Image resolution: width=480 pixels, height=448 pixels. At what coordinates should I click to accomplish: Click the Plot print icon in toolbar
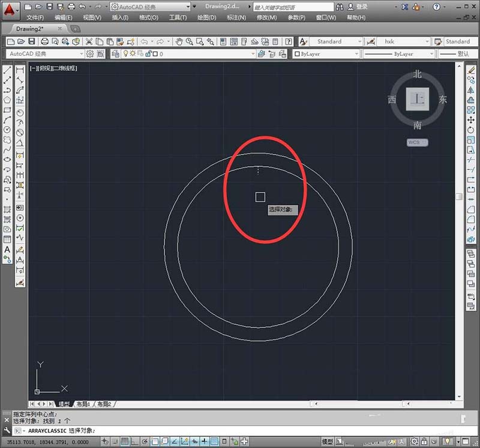coord(44,41)
